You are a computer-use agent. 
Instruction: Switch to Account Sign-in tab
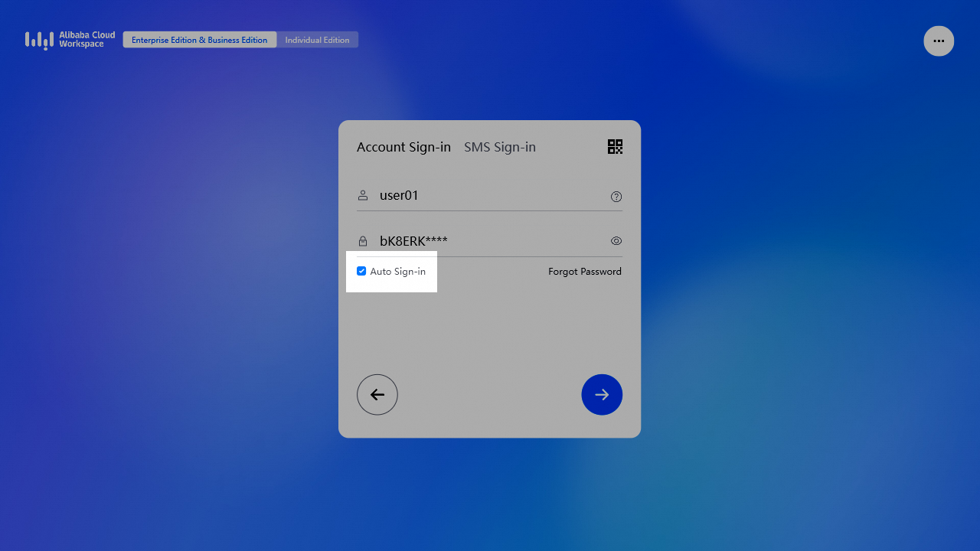pos(403,147)
